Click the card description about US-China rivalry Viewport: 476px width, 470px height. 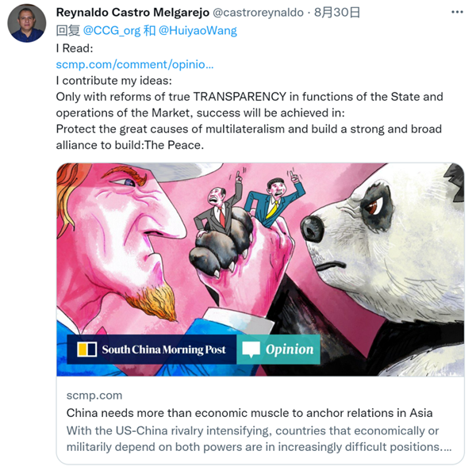coord(259,439)
